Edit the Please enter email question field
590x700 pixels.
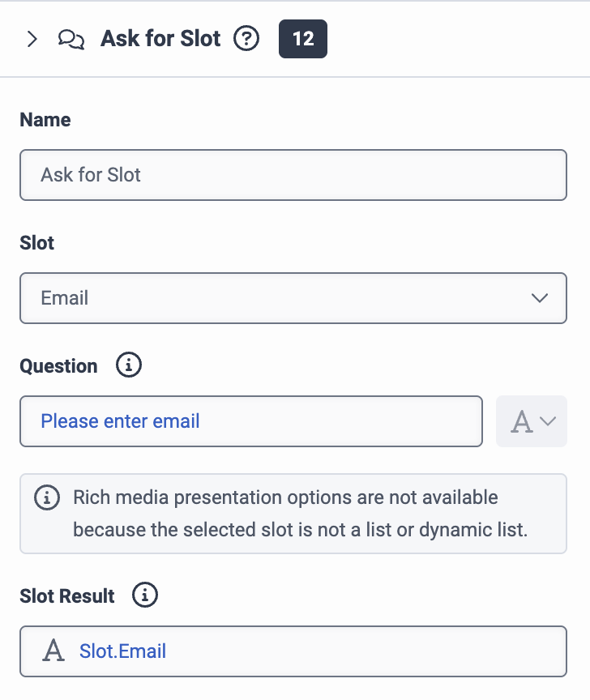[x=251, y=421]
